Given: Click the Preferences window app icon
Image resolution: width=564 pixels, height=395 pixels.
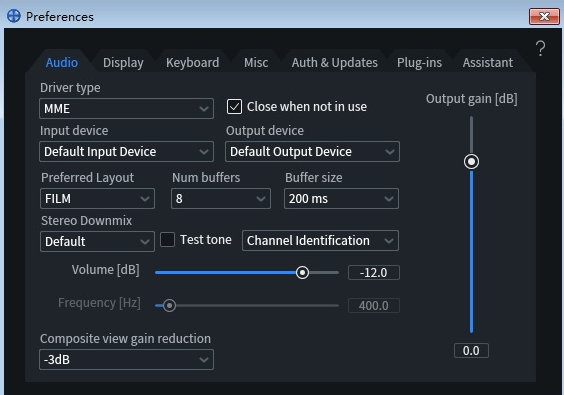Looking at the screenshot, I should point(14,16).
